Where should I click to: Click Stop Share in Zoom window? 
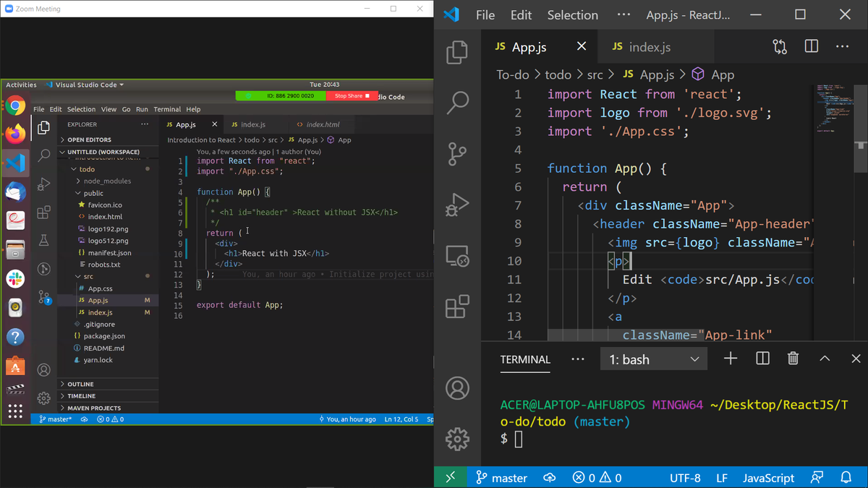click(x=352, y=95)
